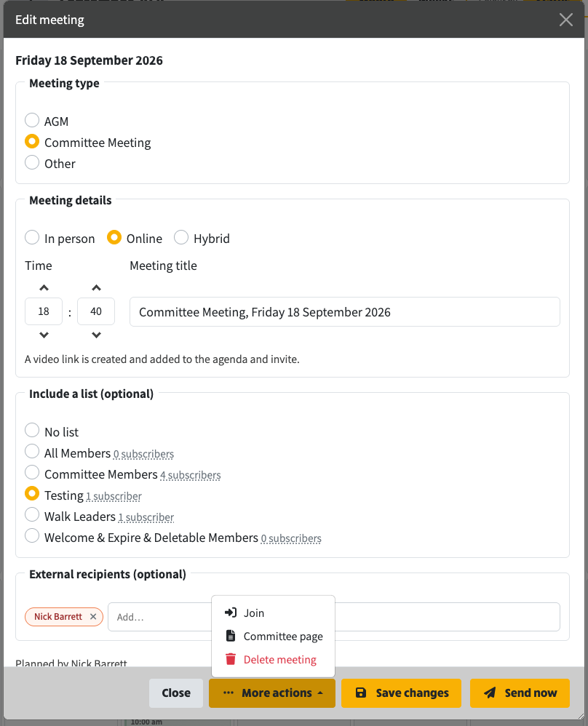Click Save changes

pos(401,693)
